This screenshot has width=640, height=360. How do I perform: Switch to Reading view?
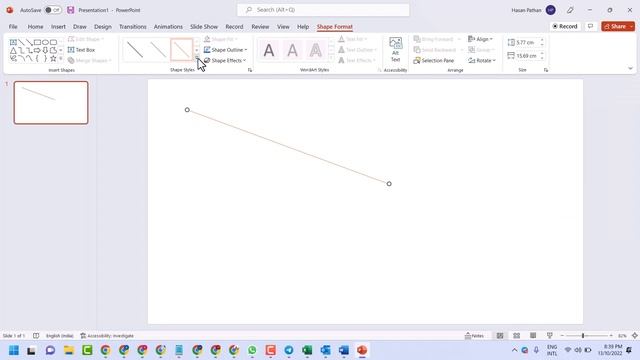533,336
